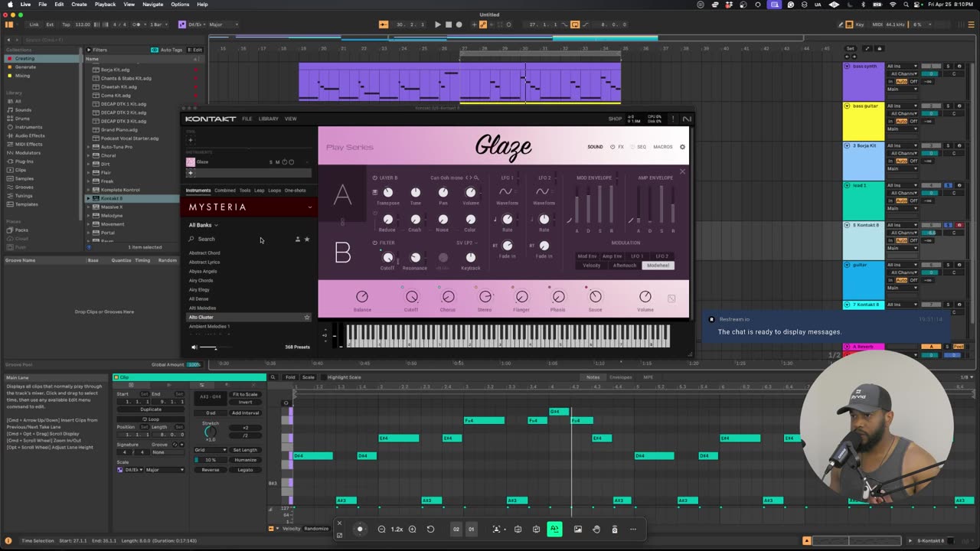The width and height of the screenshot is (980, 551).
Task: Click the Fit to Scale button
Action: 245,394
